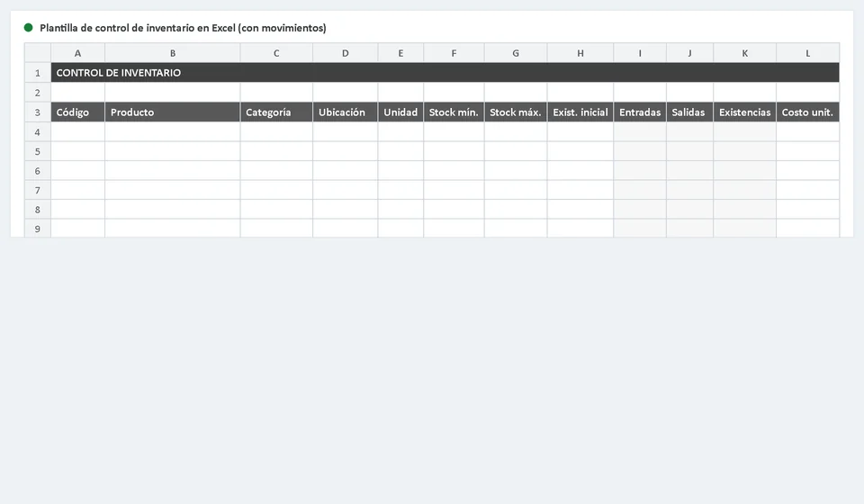864x504 pixels.
Task: Click empty cell B4 under Producto
Action: point(173,132)
